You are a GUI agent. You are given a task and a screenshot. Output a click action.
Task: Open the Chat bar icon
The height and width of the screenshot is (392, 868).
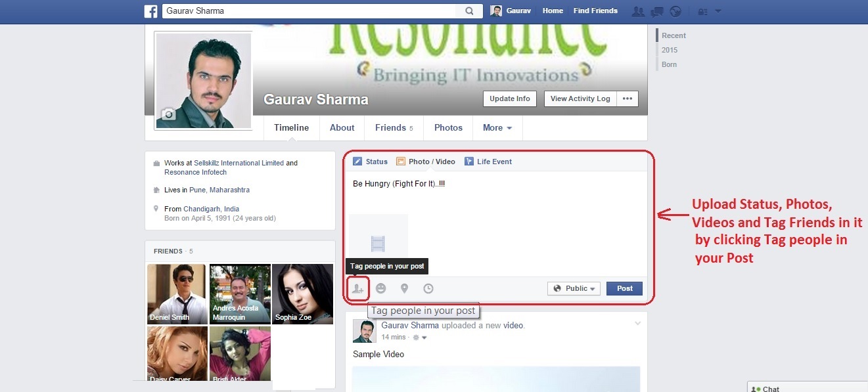(x=756, y=389)
